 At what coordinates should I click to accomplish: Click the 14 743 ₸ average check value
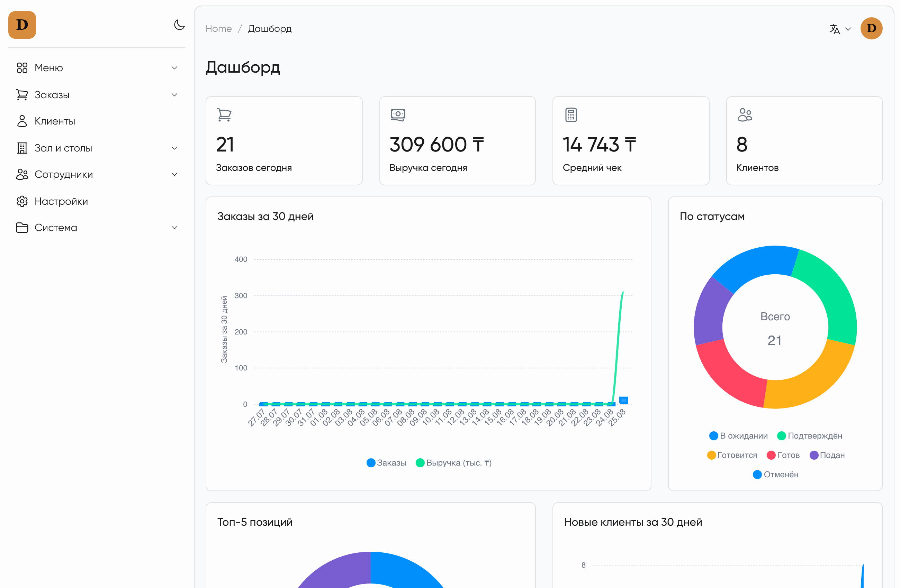click(600, 145)
